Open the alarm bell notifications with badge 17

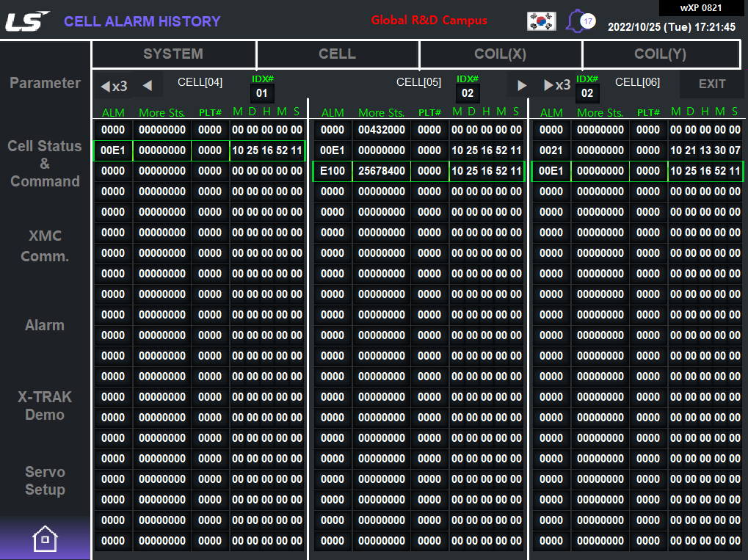point(581,21)
